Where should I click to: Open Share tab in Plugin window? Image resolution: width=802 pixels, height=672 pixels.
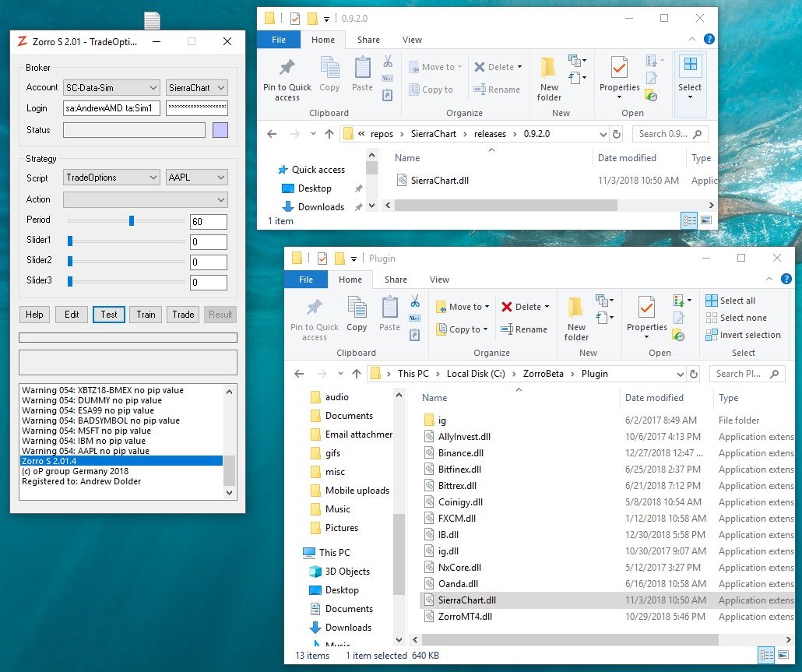click(x=396, y=280)
